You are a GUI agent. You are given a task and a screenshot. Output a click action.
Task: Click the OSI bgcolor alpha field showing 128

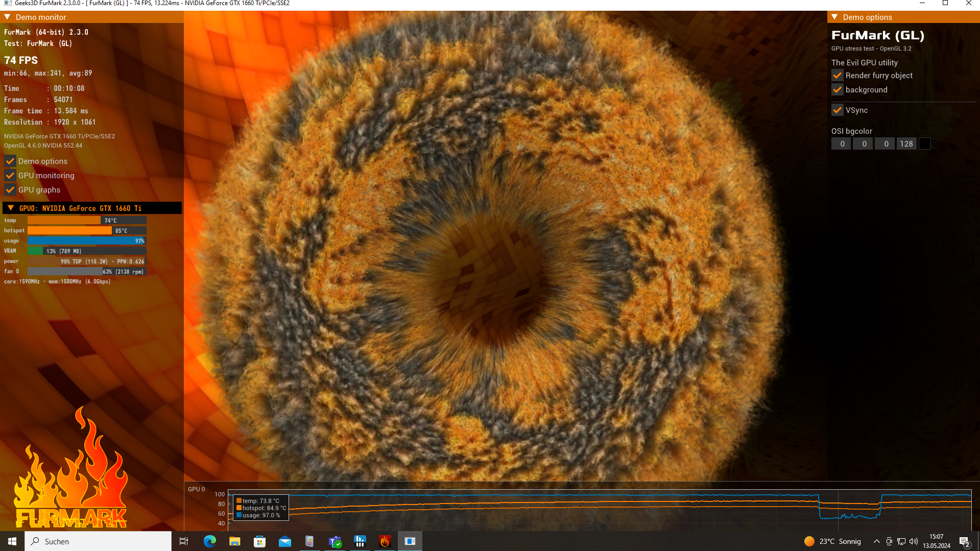(906, 144)
